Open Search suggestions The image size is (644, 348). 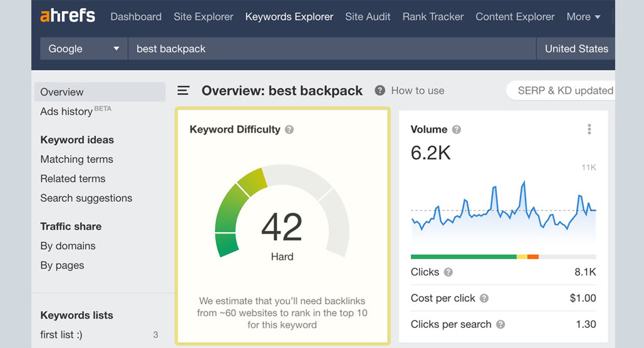(86, 198)
